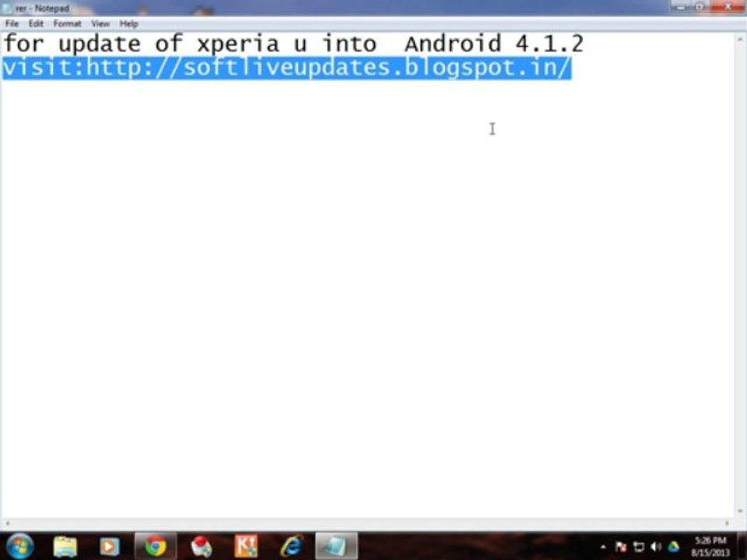Viewport: 747px width, 560px height.
Task: Click the Notepad title bar icon
Action: (x=7, y=9)
